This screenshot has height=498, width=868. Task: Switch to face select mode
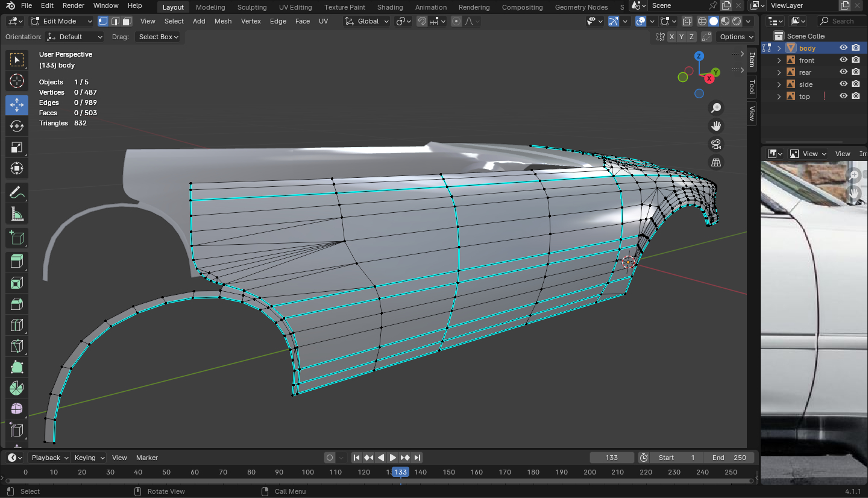point(127,21)
